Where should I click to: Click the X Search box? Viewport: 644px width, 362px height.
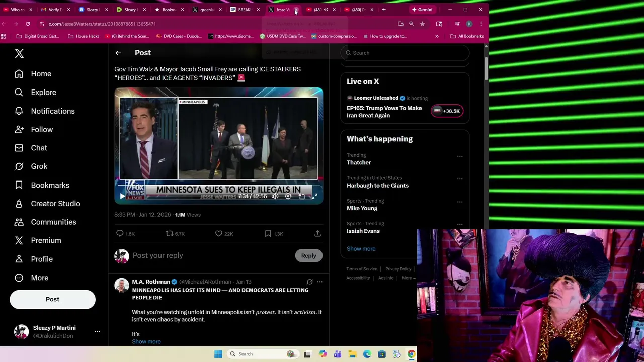(x=405, y=53)
